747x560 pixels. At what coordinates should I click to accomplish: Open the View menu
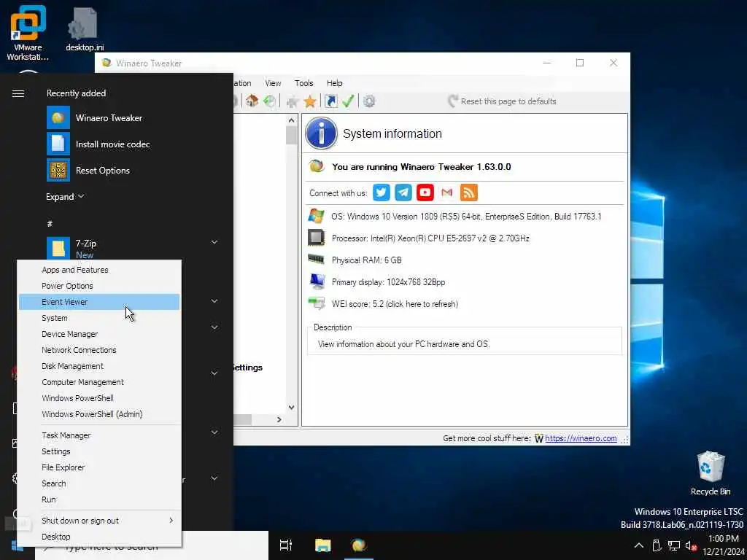click(273, 83)
